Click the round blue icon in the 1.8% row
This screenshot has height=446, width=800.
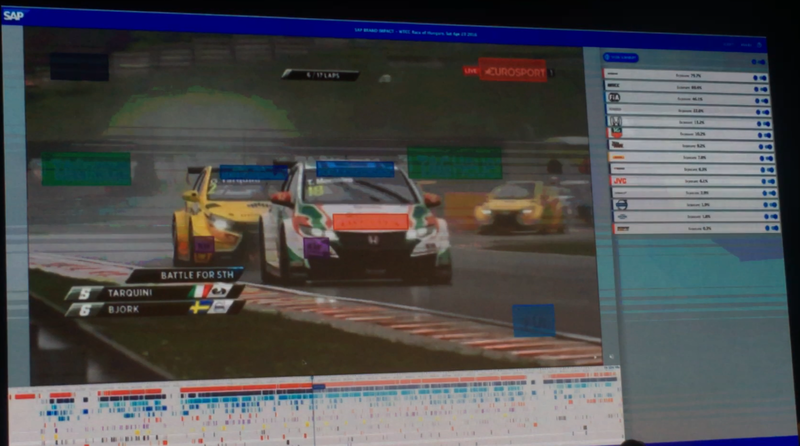[766, 216]
